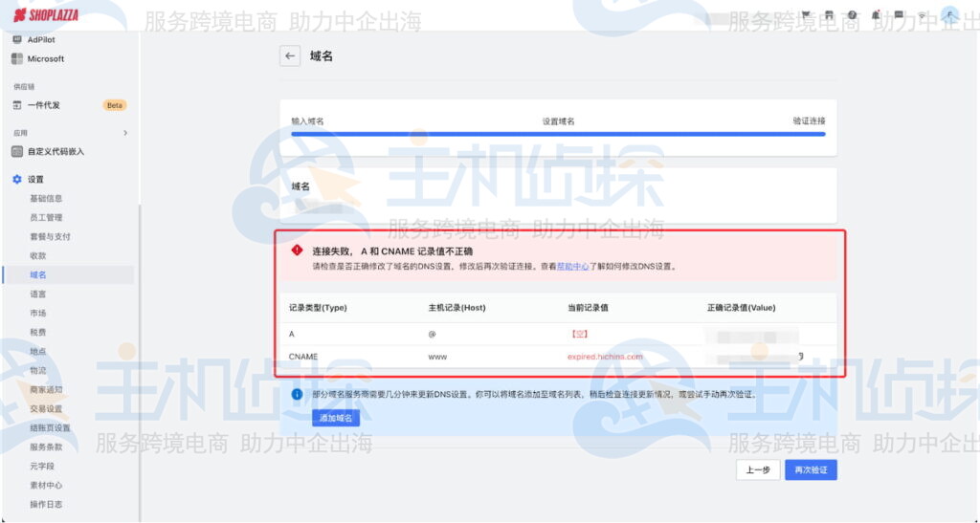980x523 pixels.
Task: Open 元字段 settings page
Action: coord(42,467)
